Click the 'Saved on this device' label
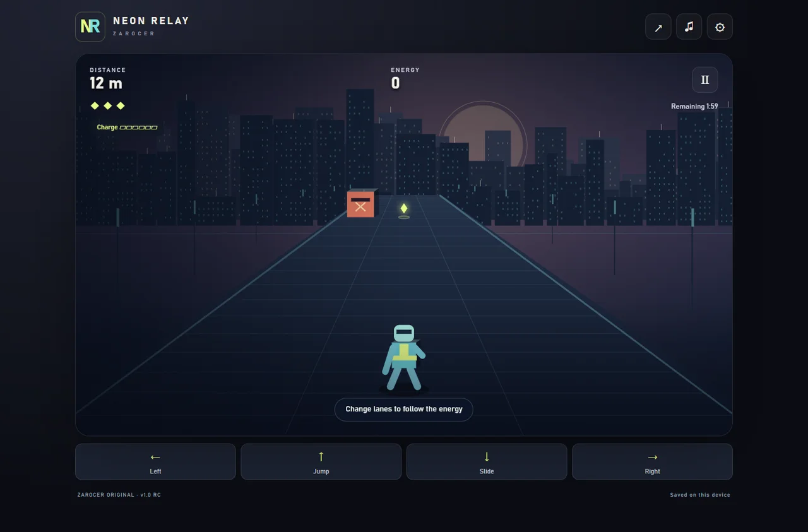This screenshot has height=532, width=808. tap(700, 495)
